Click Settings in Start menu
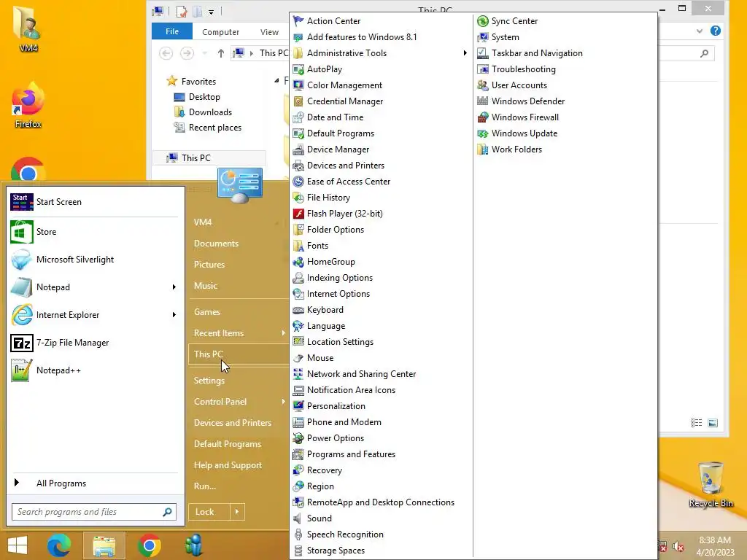This screenshot has height=560, width=747. click(x=209, y=381)
